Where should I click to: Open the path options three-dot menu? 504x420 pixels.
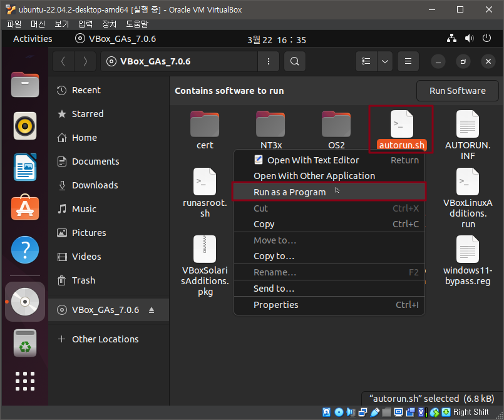269,61
